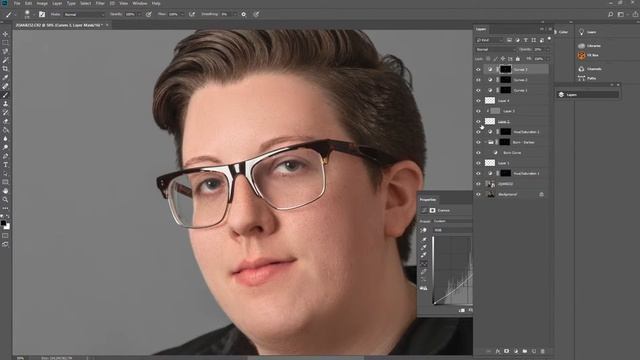Open the Preset dropdown in Curves properties

[452, 221]
